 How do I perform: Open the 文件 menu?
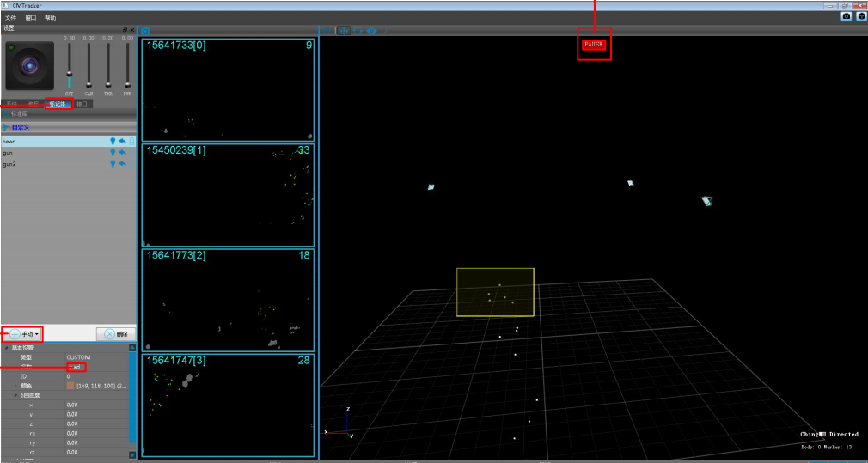[x=10, y=18]
